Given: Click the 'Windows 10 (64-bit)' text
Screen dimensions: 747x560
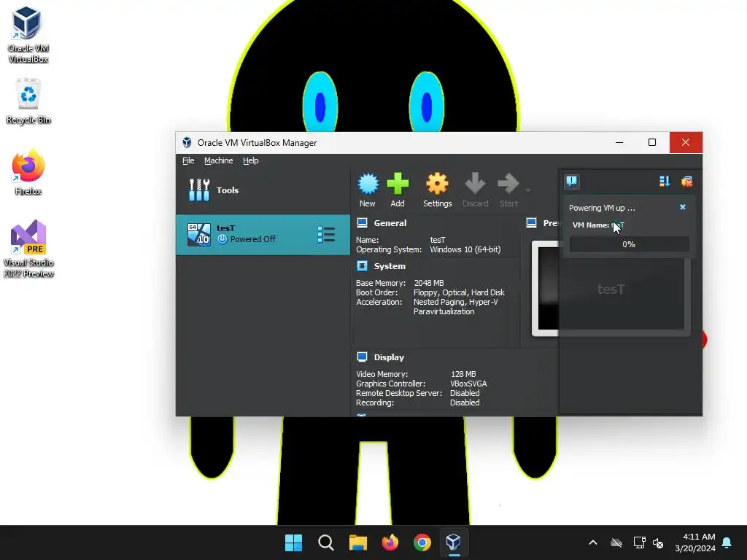Looking at the screenshot, I should coord(465,249).
